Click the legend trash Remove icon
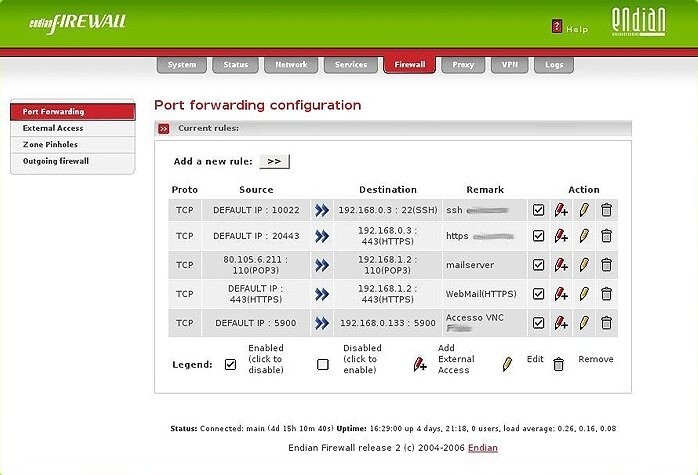The height and width of the screenshot is (475, 698). click(559, 364)
